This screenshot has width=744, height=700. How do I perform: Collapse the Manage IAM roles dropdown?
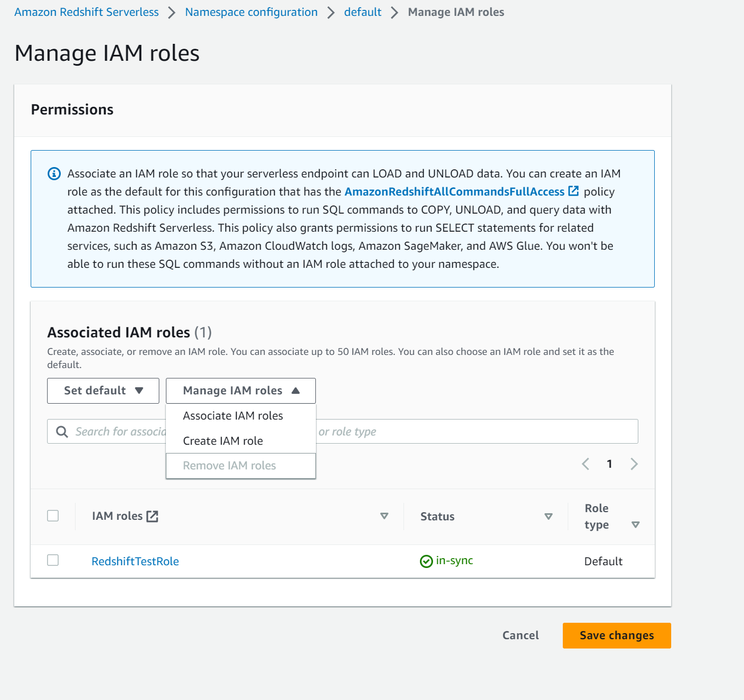(240, 391)
